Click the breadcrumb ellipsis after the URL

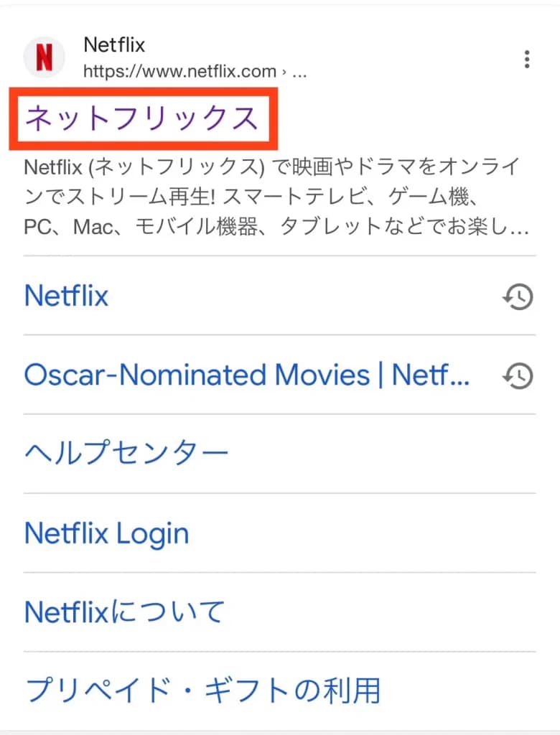(300, 71)
